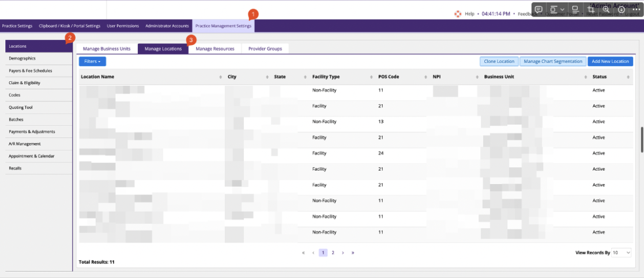Image resolution: width=644 pixels, height=278 pixels.
Task: Open the three-dots more menu in overlay toolbar
Action: (x=636, y=9)
